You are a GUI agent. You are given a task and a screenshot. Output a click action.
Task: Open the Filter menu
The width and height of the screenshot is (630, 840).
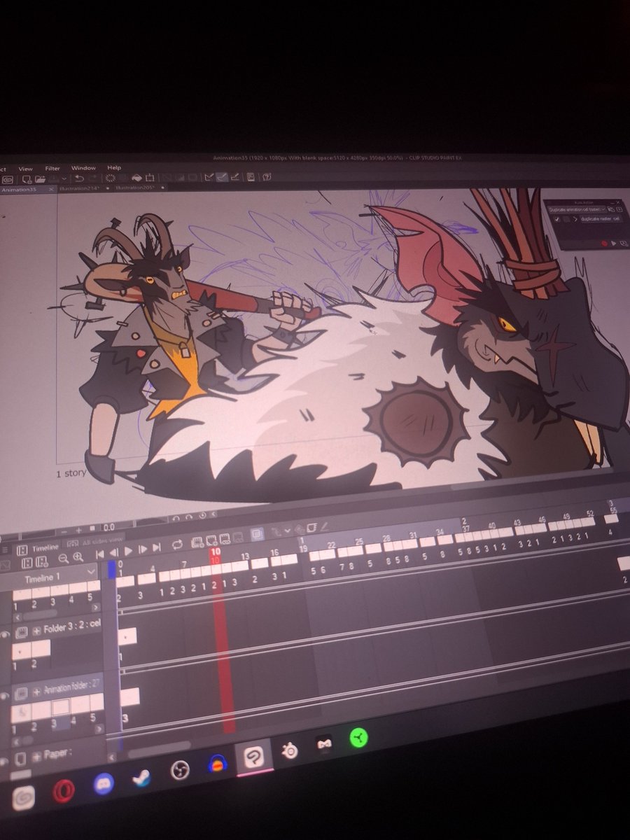(x=52, y=169)
